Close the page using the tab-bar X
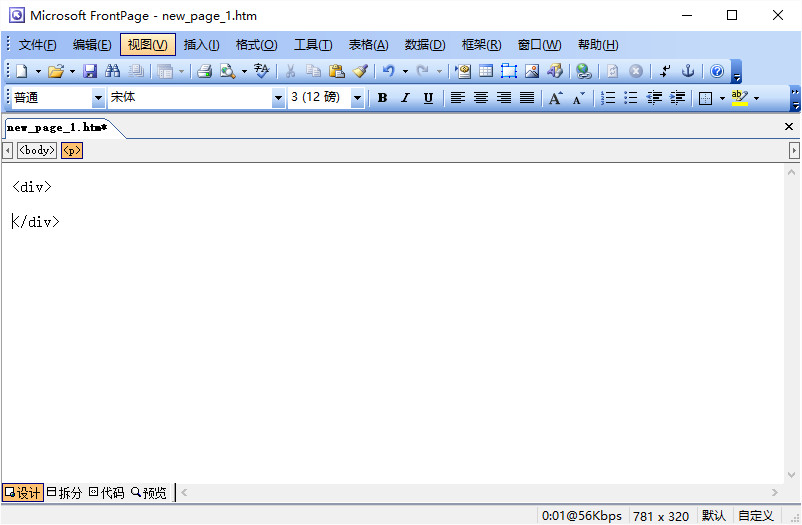This screenshot has height=525, width=802. [x=789, y=126]
